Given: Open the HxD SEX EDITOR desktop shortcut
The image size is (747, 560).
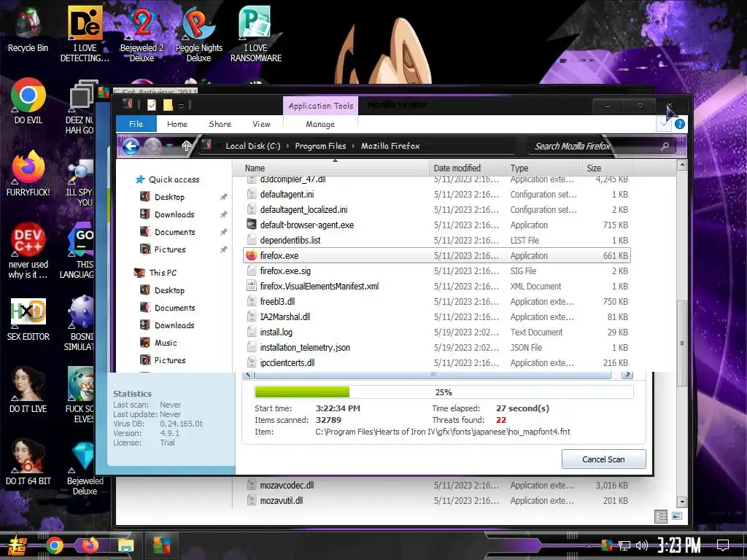Looking at the screenshot, I should [28, 318].
